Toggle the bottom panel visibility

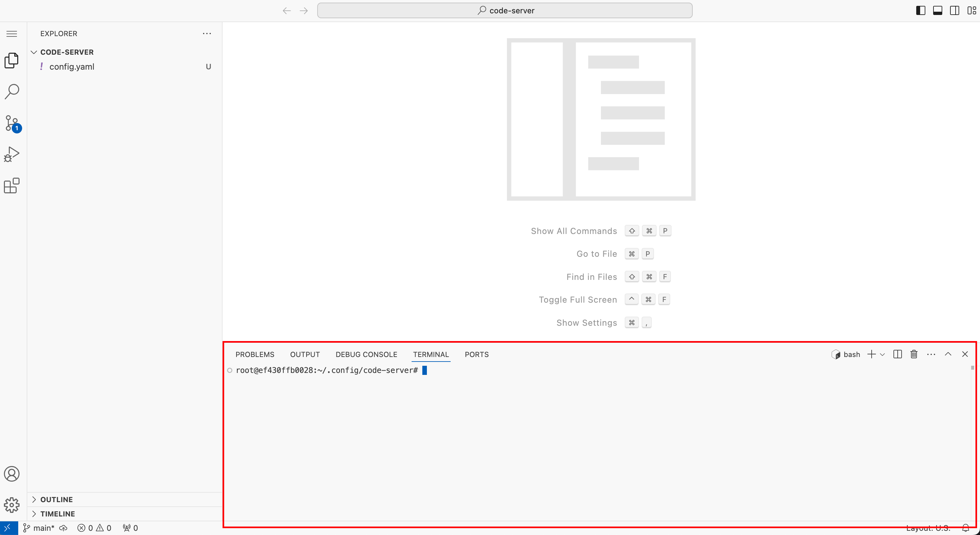[938, 11]
